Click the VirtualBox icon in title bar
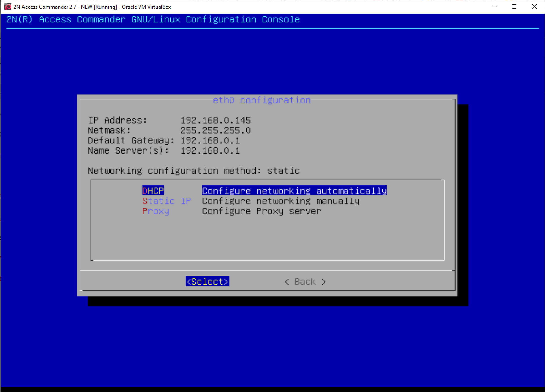This screenshot has height=392, width=545. click(8, 7)
